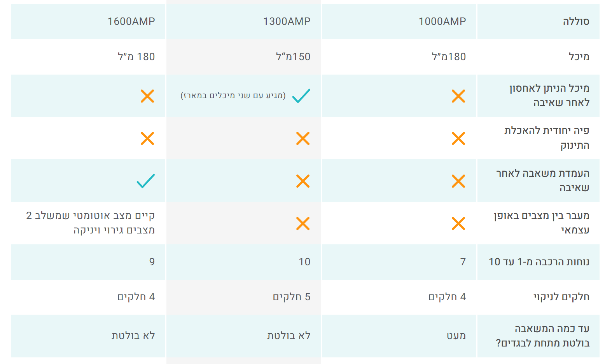Screen dimensions: 605x364
Task: Select the 1300AMP column header
Action: (287, 21)
